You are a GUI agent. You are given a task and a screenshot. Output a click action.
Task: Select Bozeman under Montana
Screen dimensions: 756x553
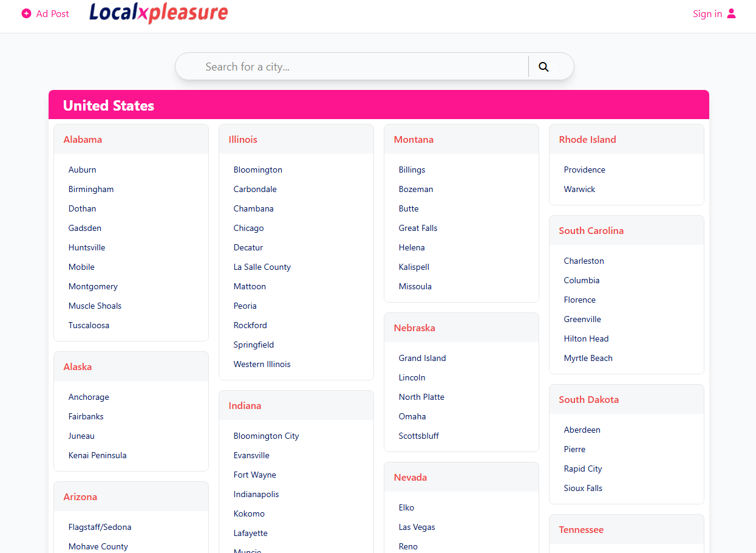(416, 189)
